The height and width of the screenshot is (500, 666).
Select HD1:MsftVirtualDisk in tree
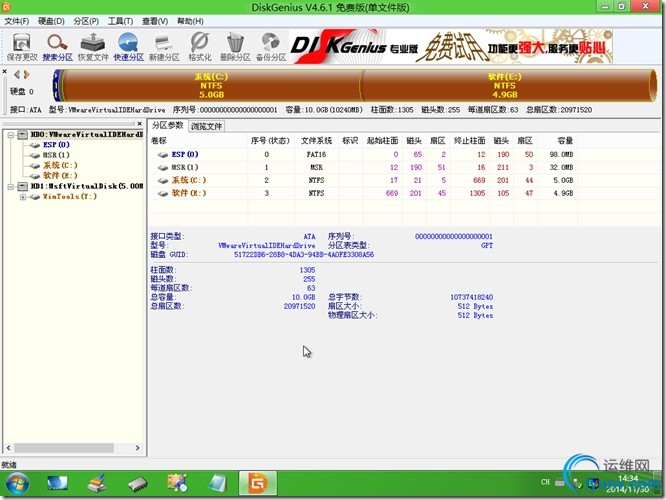pos(86,186)
